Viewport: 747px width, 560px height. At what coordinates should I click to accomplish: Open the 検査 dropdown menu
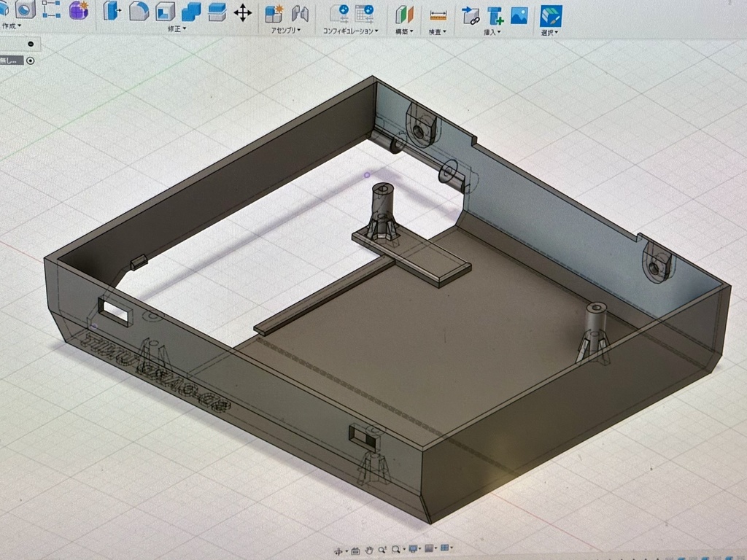(x=438, y=32)
